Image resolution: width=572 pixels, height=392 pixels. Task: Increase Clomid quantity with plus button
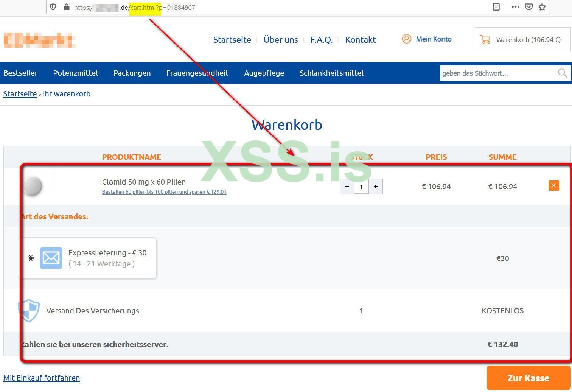tap(376, 187)
